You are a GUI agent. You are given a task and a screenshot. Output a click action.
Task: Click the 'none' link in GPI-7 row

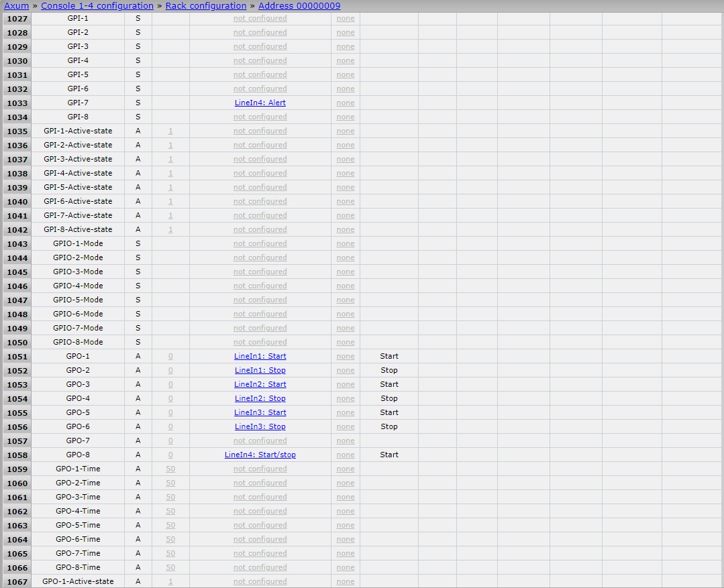pos(346,103)
